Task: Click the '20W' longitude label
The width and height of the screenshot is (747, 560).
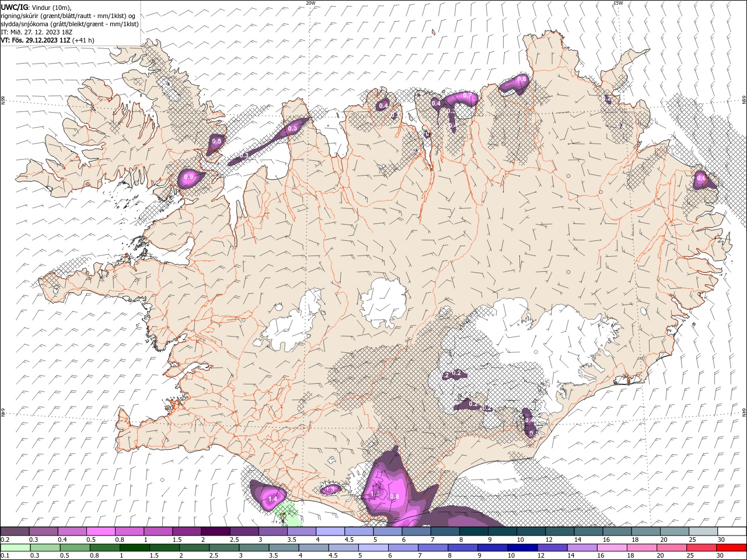Action: pos(310,3)
